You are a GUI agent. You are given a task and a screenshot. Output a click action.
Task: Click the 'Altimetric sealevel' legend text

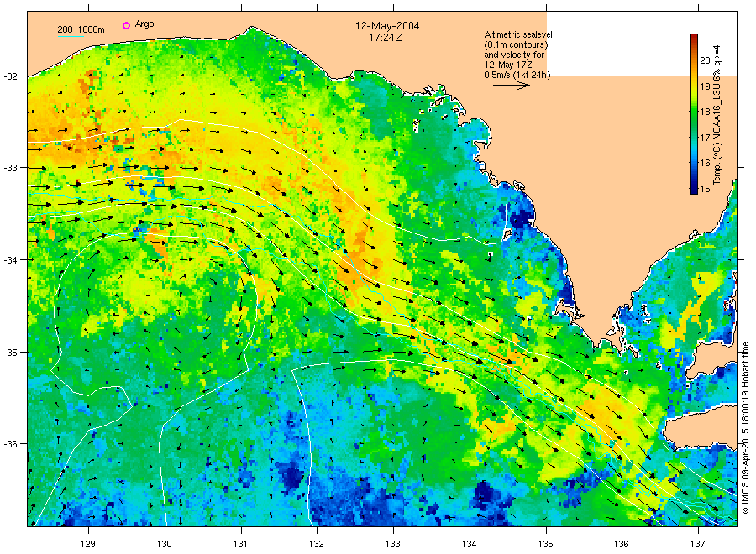pyautogui.click(x=517, y=34)
